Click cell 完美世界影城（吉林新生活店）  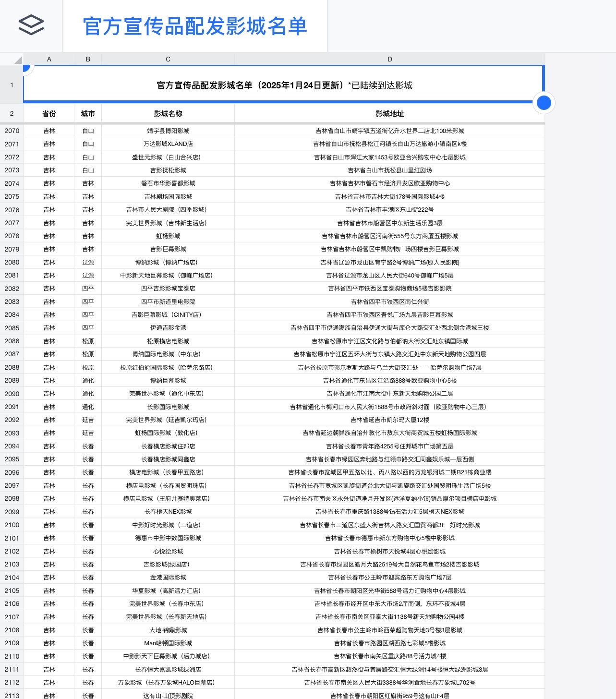pyautogui.click(x=168, y=223)
